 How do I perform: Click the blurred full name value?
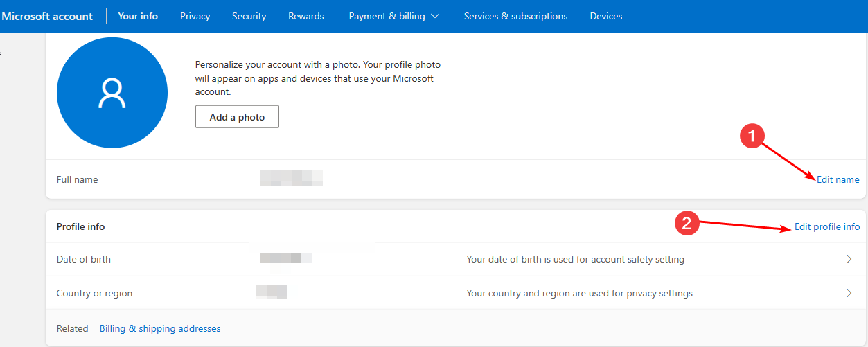(291, 179)
